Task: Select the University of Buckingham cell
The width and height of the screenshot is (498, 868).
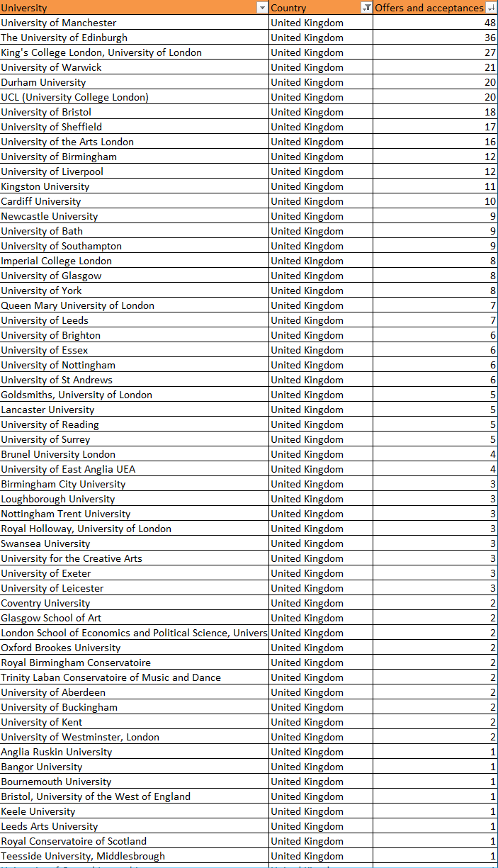Action: click(135, 707)
